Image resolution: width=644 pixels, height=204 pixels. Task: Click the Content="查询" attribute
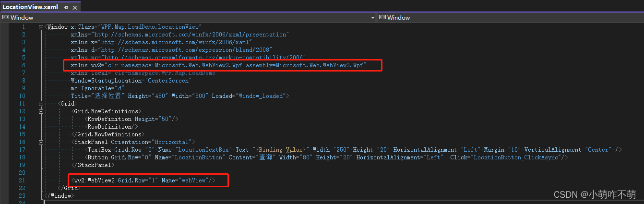click(x=252, y=157)
